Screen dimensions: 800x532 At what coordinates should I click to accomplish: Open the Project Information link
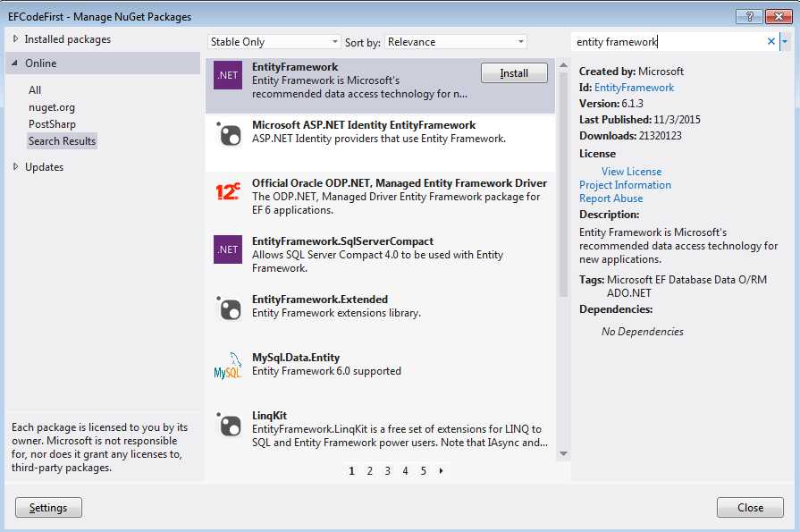[625, 185]
